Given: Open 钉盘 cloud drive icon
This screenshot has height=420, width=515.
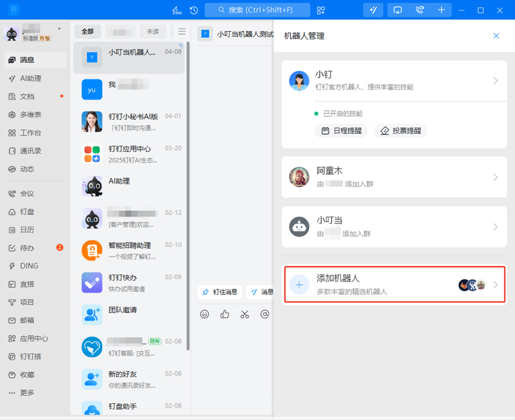Looking at the screenshot, I should [x=12, y=212].
